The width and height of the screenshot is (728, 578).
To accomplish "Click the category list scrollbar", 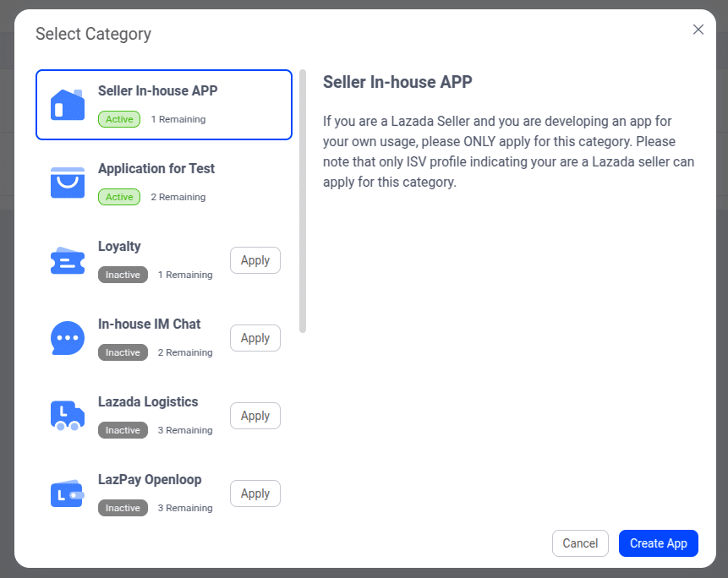I will (x=303, y=201).
